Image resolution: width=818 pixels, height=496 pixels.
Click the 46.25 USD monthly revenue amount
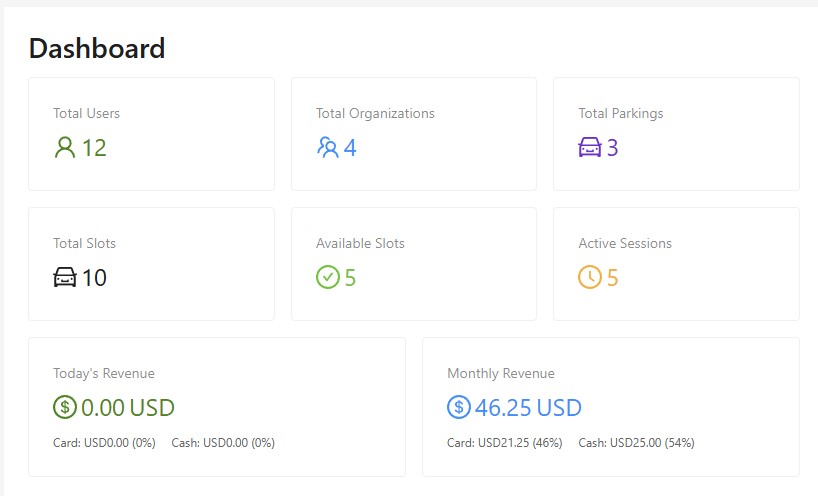pyautogui.click(x=528, y=408)
